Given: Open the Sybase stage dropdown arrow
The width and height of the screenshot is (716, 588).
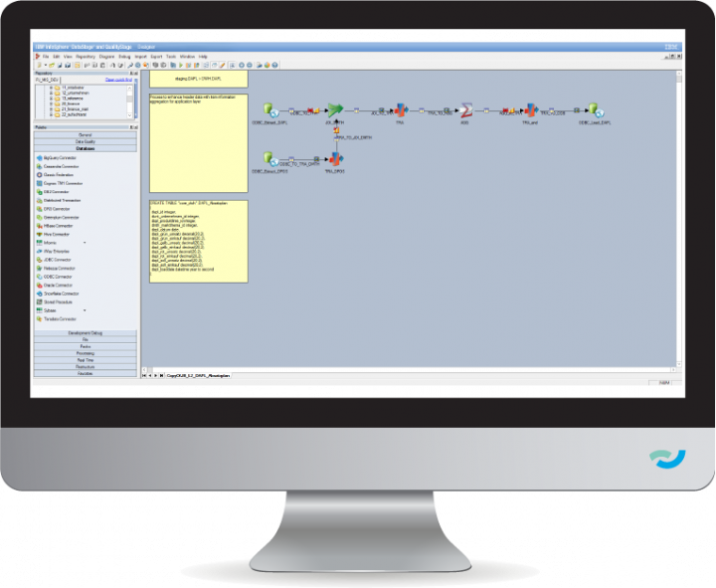Looking at the screenshot, I should point(85,310).
